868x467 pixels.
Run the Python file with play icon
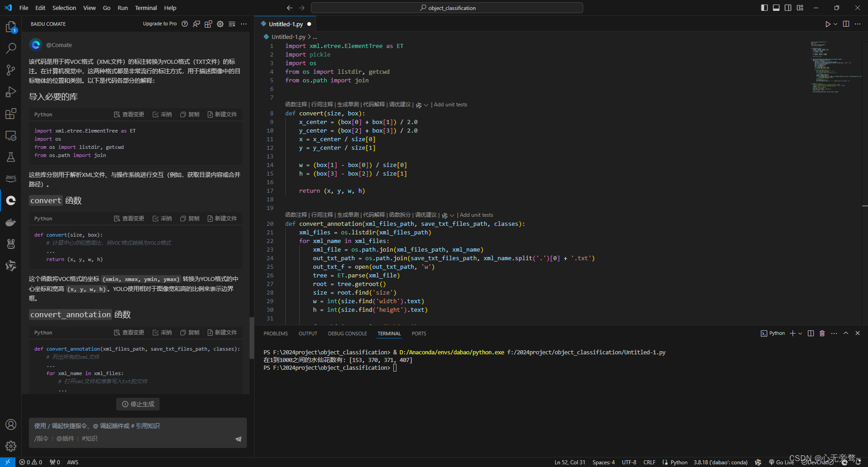pos(828,24)
